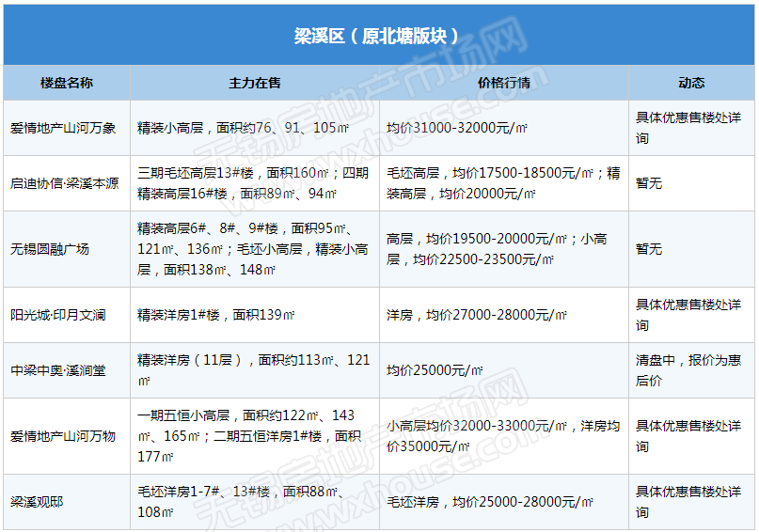Click the 精装小高层 面积约76、91、105㎡ cell
The image size is (759, 532).
tap(238, 128)
